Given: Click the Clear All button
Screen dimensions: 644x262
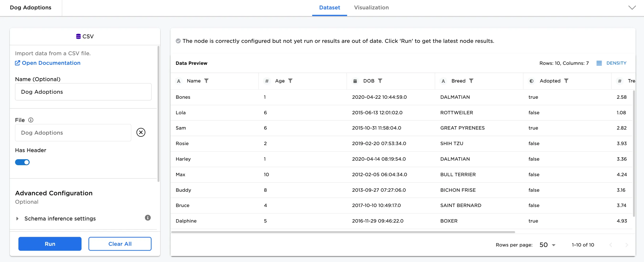Looking at the screenshot, I should pyautogui.click(x=120, y=244).
